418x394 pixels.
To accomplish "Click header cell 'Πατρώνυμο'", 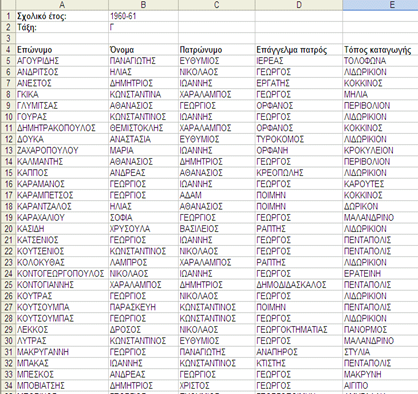I will coord(217,50).
